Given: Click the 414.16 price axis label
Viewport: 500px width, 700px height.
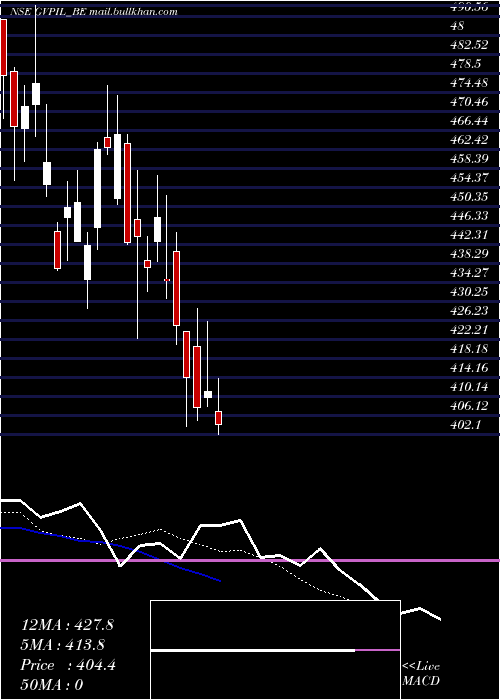Looking at the screenshot, I should tap(471, 367).
